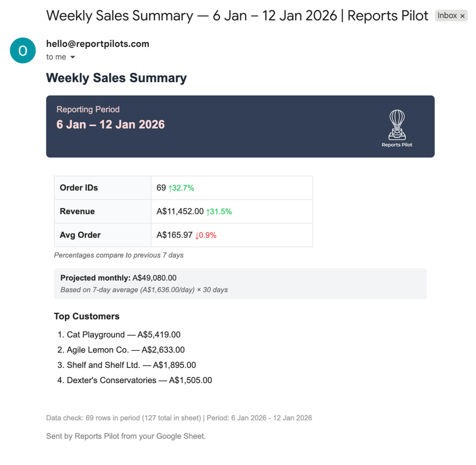Click the Weekly Sales Summary heading

pos(116,78)
